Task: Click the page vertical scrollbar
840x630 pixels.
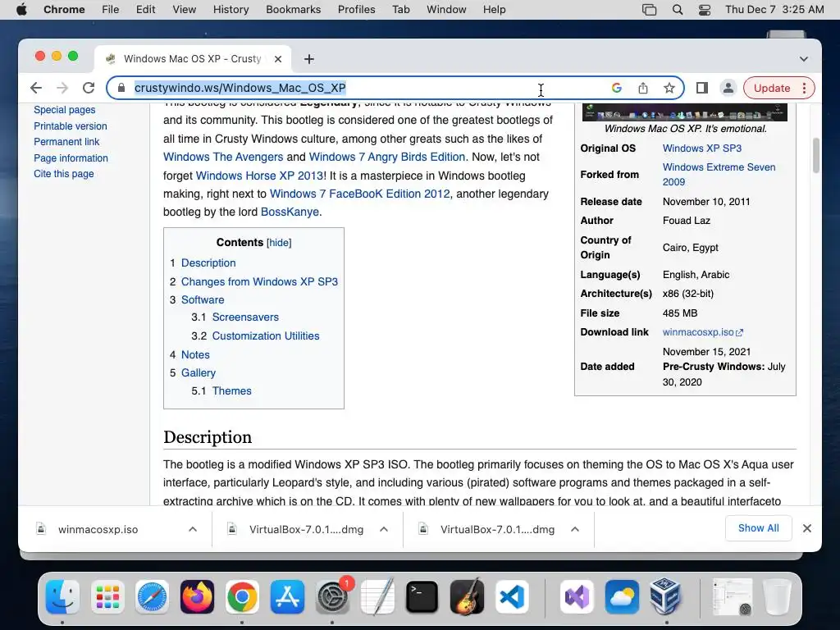Action: click(816, 155)
